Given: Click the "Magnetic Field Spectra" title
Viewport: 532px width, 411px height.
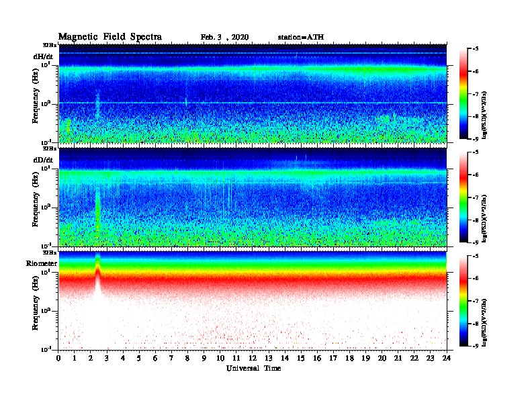Looking at the screenshot, I should click(110, 37).
